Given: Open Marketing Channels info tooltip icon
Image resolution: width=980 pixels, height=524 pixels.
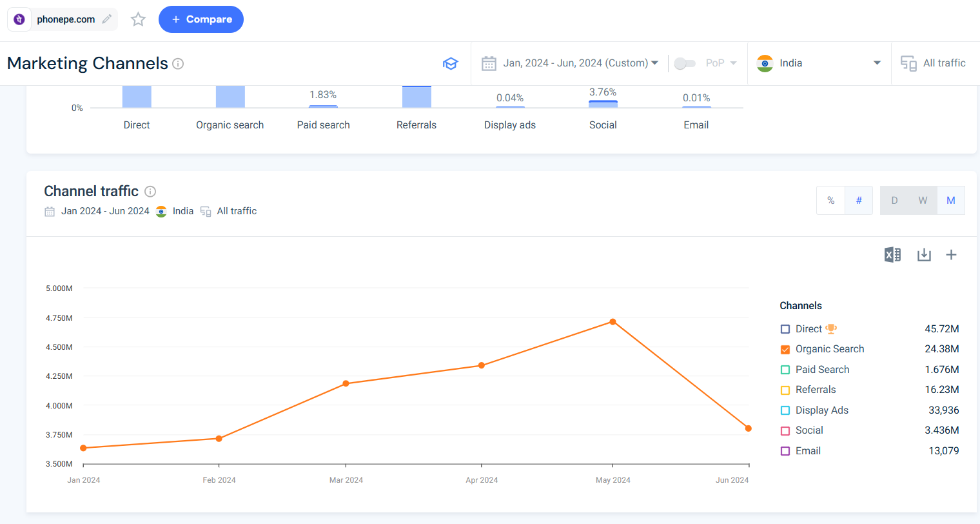Looking at the screenshot, I should tap(178, 63).
